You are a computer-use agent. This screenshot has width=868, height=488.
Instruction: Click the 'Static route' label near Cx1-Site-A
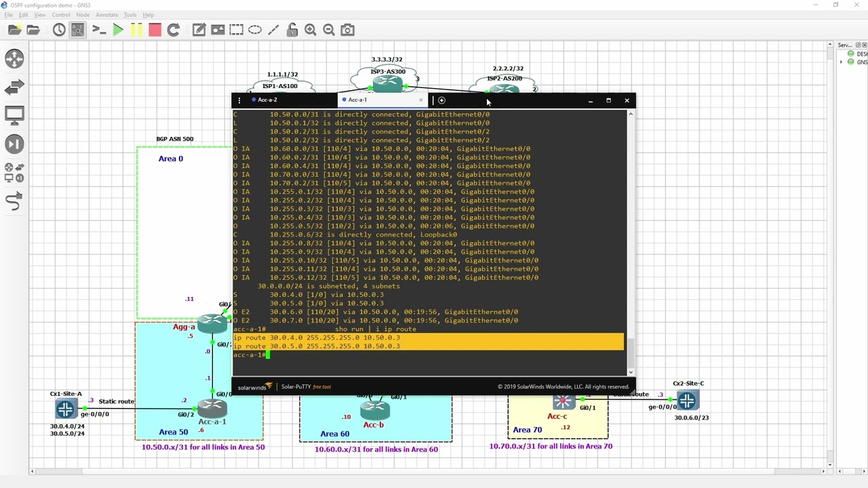(117, 401)
